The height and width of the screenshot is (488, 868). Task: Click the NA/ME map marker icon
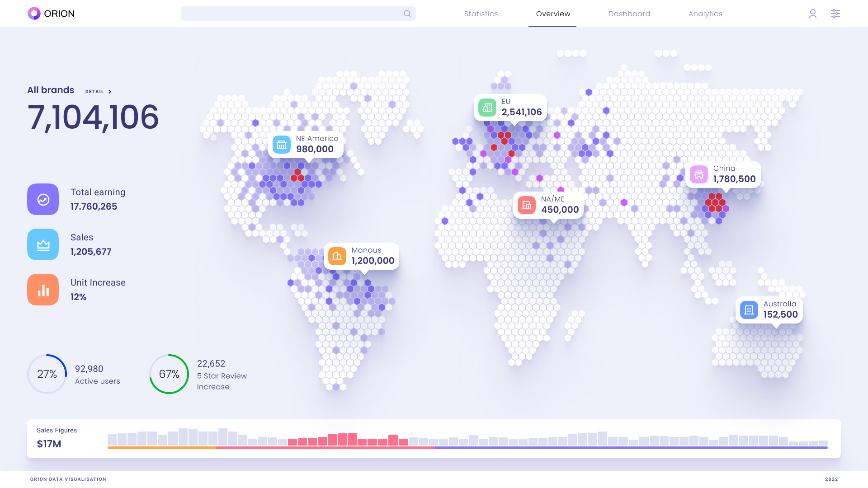pyautogui.click(x=526, y=205)
